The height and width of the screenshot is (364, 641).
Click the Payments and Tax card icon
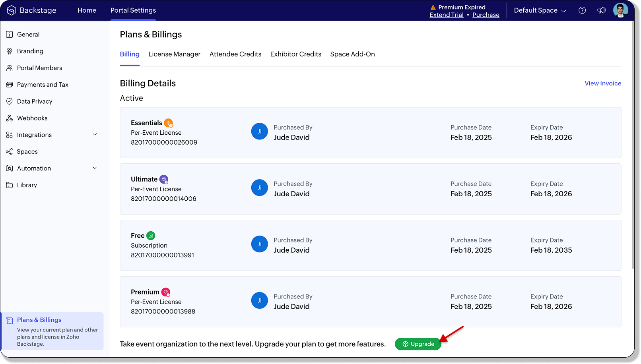click(10, 85)
